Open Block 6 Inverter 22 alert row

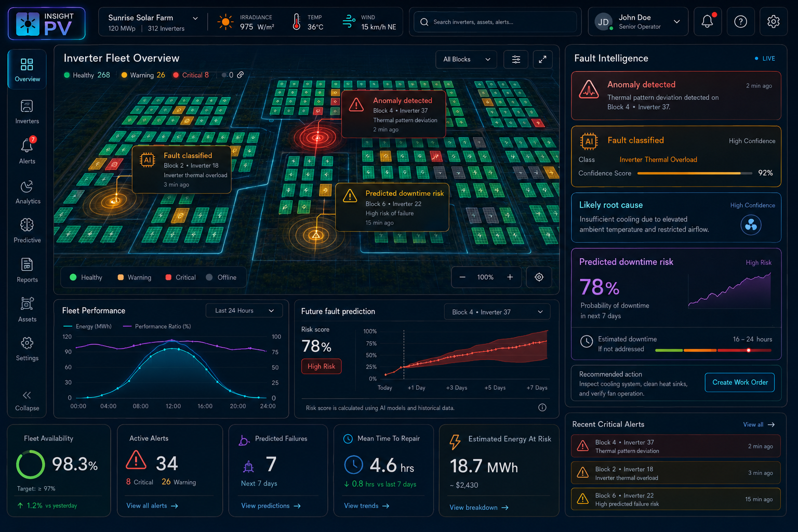[675, 499]
